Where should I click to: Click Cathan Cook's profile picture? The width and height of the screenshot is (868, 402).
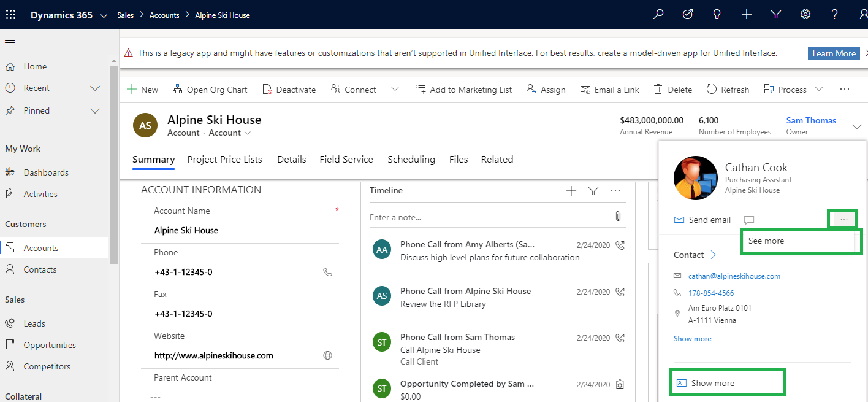tap(695, 178)
